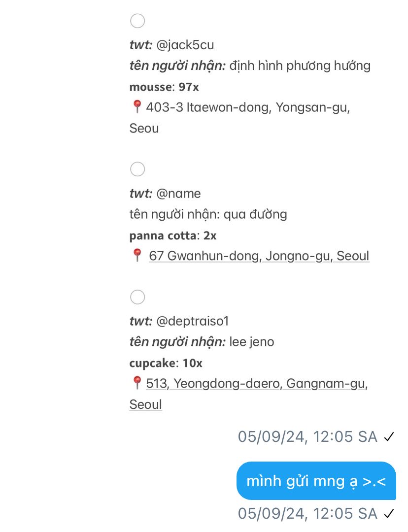The image size is (408, 532).
Task: Open the 67 Gwanhun-dong, Jongno-gu address link
Action: point(259,256)
